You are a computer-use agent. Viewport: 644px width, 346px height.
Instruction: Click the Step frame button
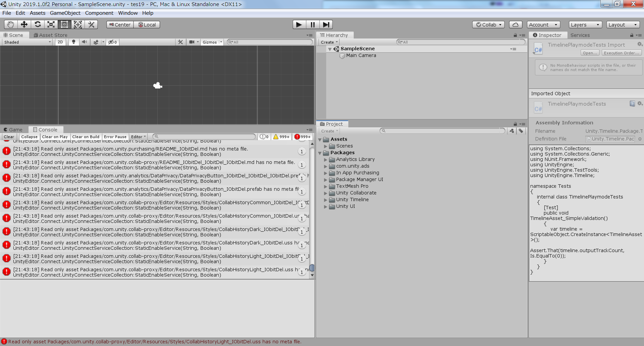point(326,24)
